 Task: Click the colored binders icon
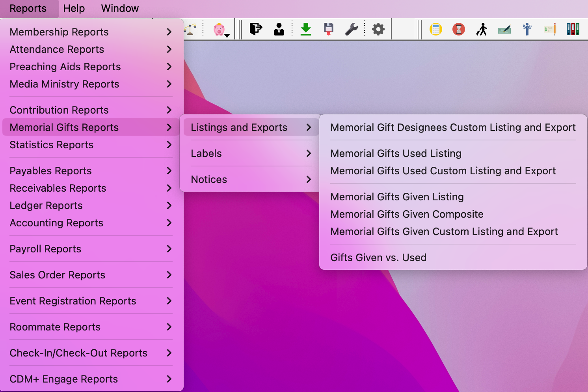pos(573,29)
